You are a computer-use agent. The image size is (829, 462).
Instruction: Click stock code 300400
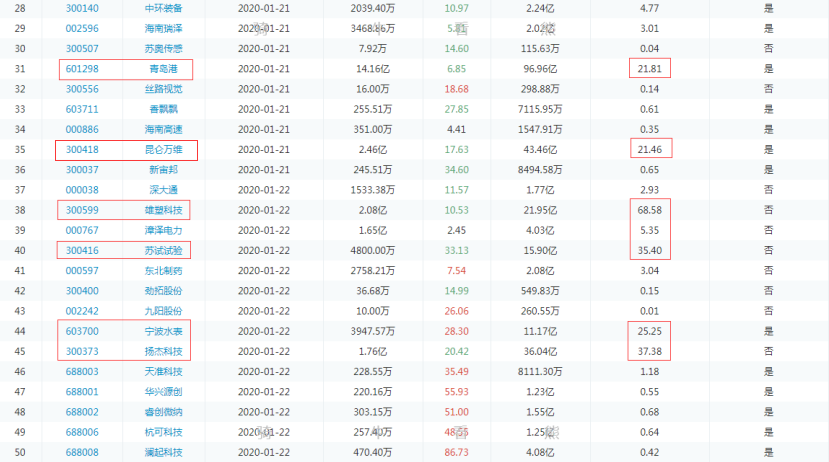coord(82,291)
